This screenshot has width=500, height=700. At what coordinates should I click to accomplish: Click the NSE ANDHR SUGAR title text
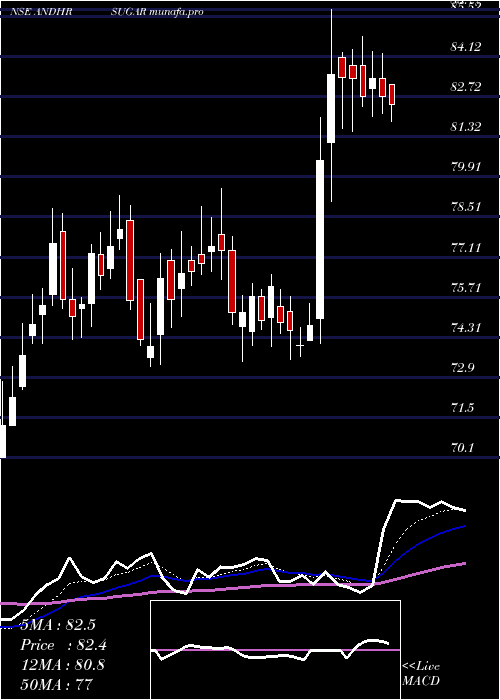click(78, 12)
